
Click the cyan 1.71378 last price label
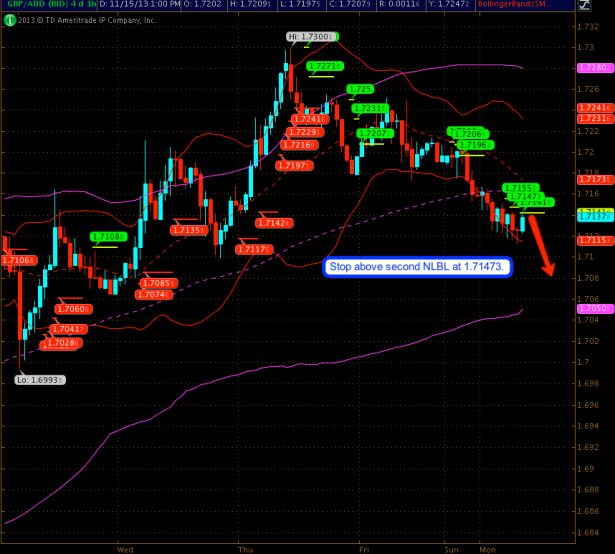(595, 217)
